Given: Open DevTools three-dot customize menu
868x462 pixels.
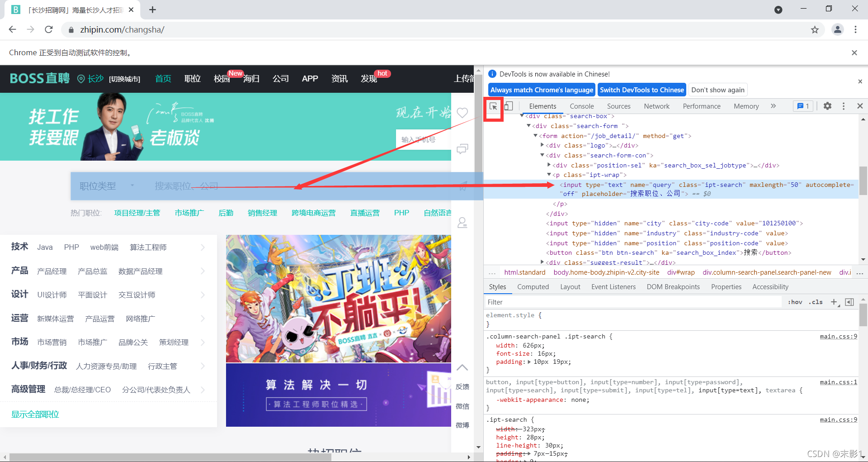Looking at the screenshot, I should tap(844, 106).
